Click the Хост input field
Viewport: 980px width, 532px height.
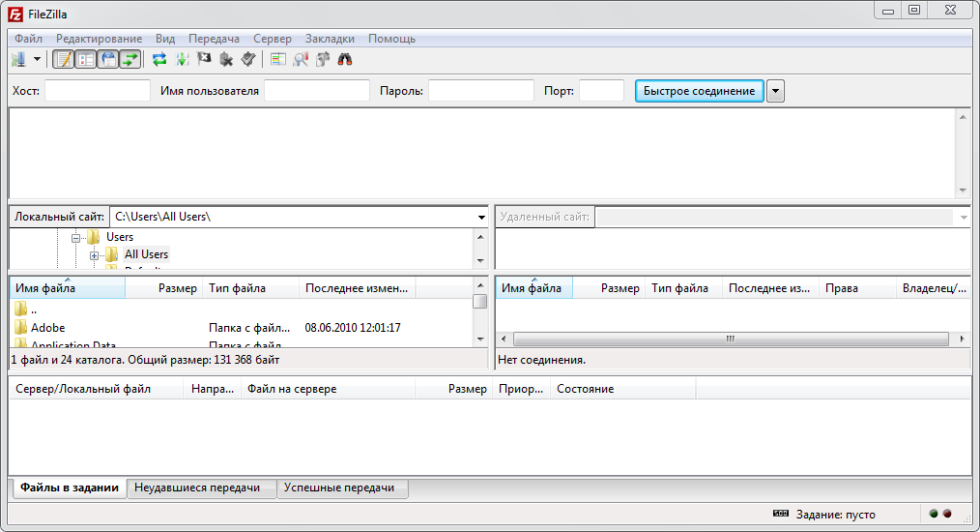(98, 91)
